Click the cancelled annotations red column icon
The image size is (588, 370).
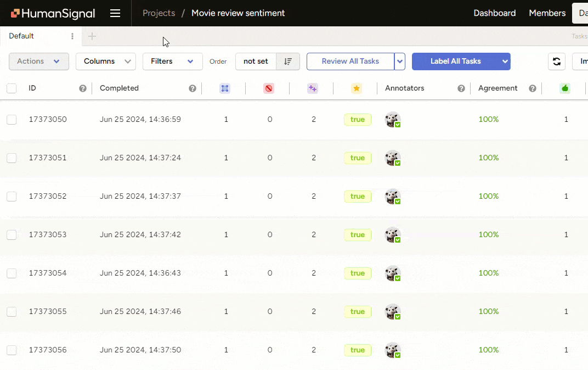click(268, 88)
